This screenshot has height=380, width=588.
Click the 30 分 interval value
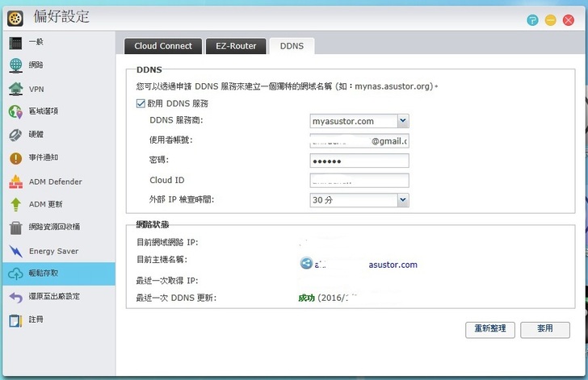tap(322, 200)
